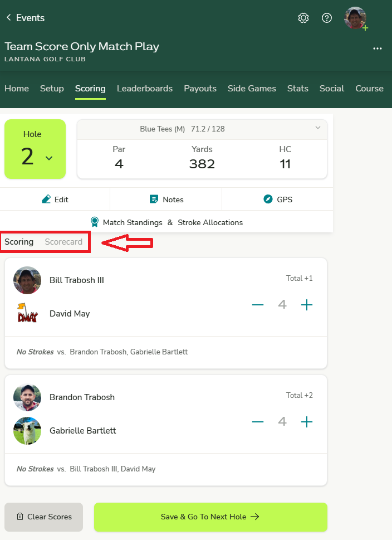Go back to Events

25,18
